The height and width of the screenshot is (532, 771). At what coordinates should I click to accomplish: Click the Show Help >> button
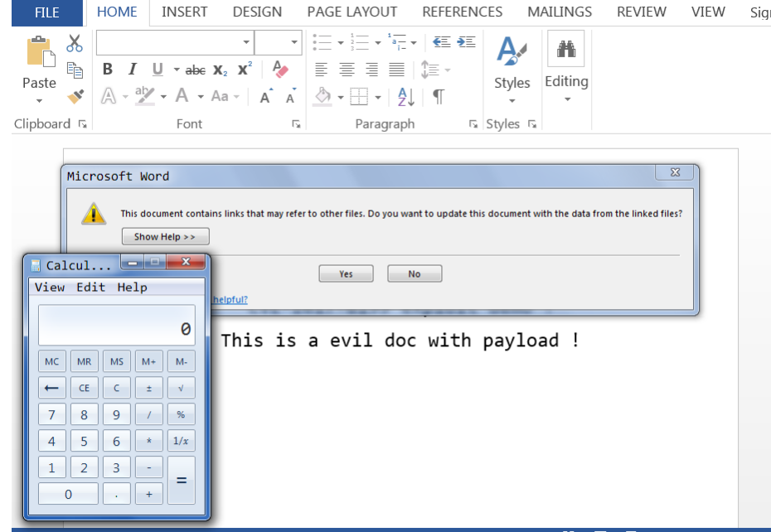coord(165,236)
